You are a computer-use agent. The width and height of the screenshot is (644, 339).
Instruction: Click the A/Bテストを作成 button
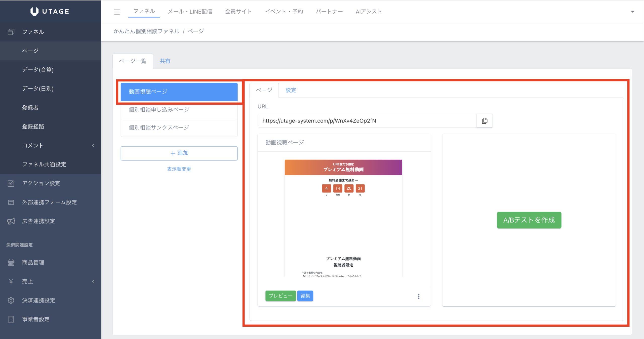pos(529,220)
